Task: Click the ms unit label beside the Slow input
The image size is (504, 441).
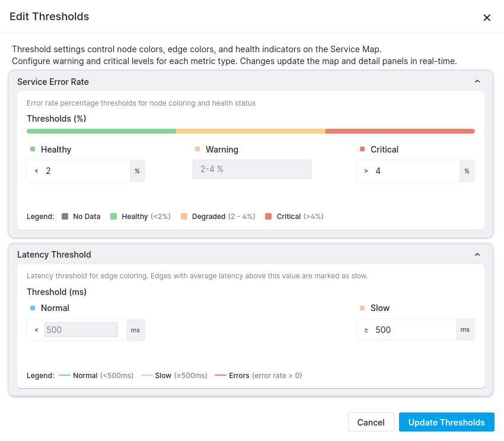Action: [x=465, y=329]
